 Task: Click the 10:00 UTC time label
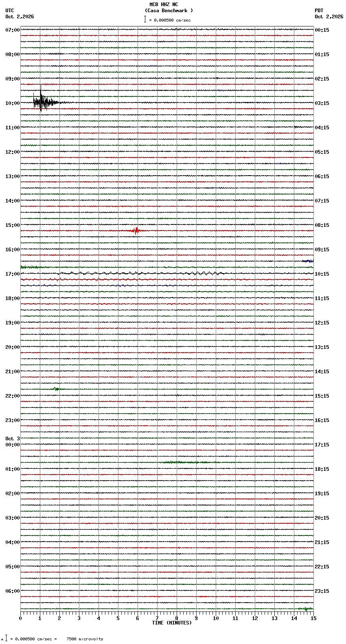tap(13, 103)
